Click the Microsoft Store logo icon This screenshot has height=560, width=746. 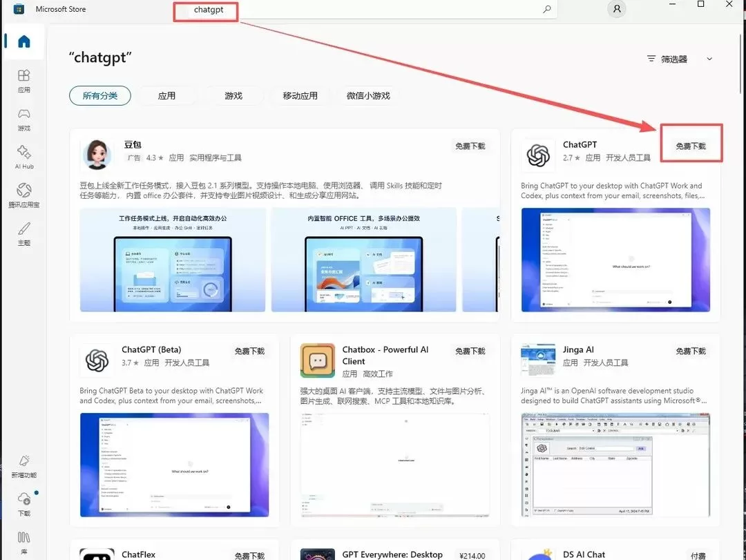(x=19, y=9)
